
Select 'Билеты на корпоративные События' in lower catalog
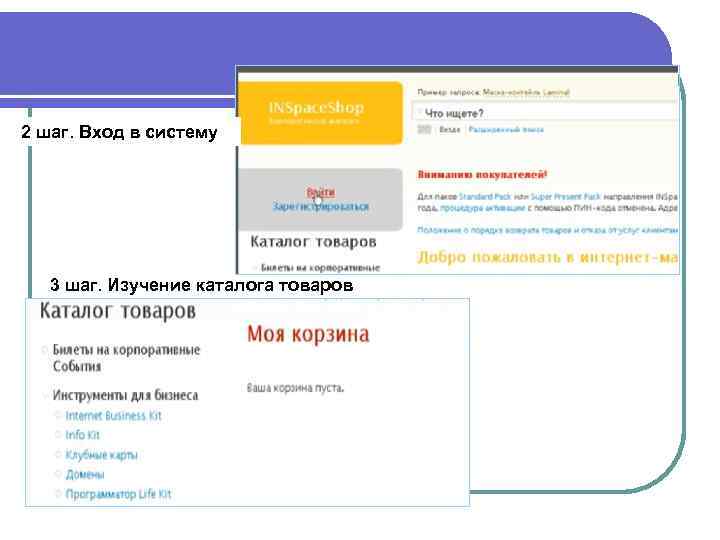click(126, 358)
